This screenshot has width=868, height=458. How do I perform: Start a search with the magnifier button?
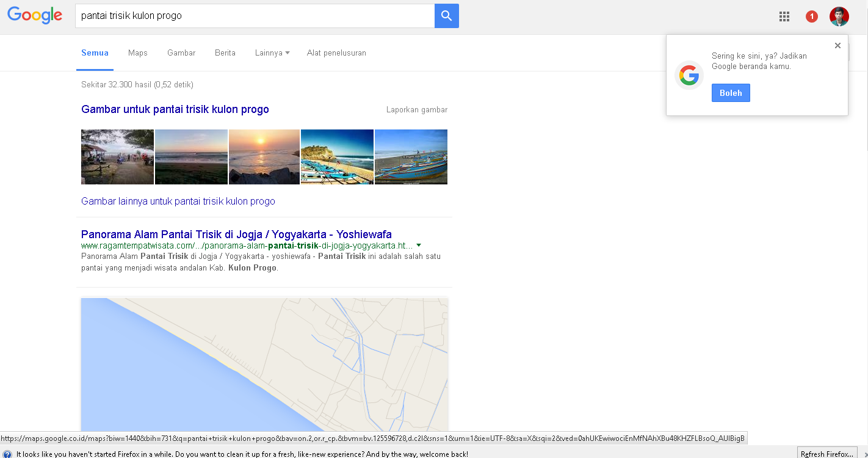pos(446,16)
